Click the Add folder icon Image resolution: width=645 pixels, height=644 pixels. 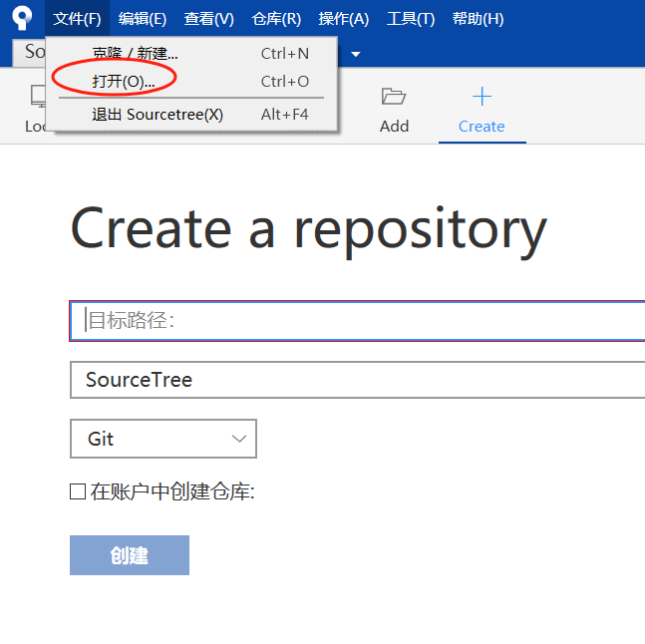394,97
